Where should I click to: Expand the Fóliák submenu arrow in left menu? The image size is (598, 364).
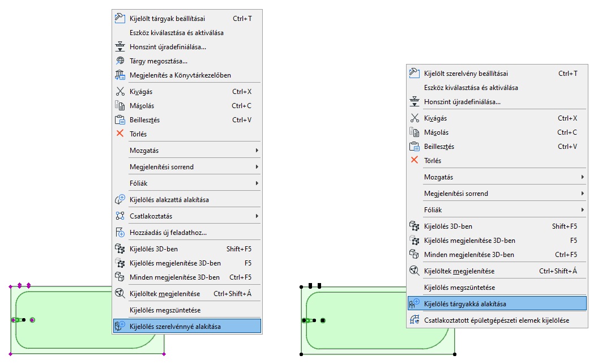pyautogui.click(x=257, y=183)
